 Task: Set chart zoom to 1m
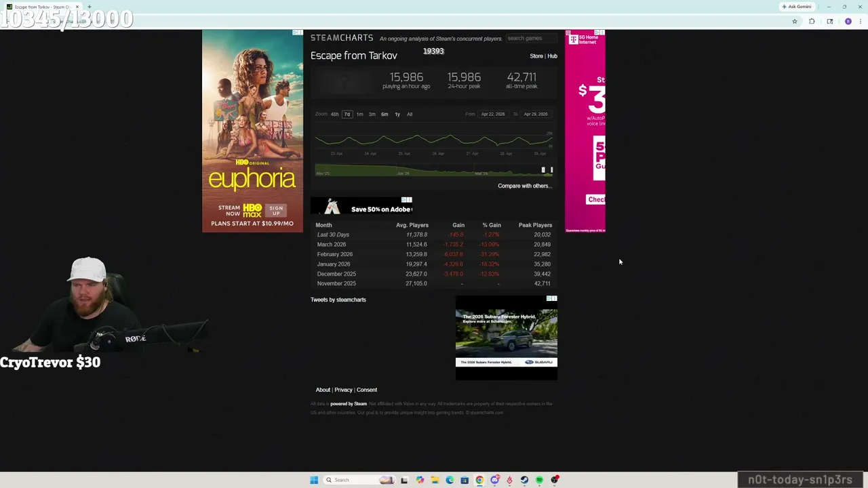[x=359, y=114]
